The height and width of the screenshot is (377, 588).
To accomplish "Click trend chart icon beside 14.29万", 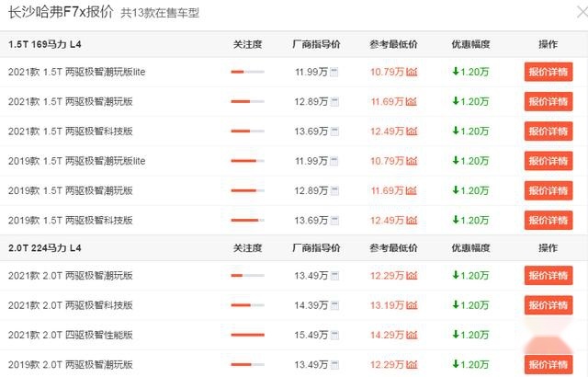I will pyautogui.click(x=412, y=335).
